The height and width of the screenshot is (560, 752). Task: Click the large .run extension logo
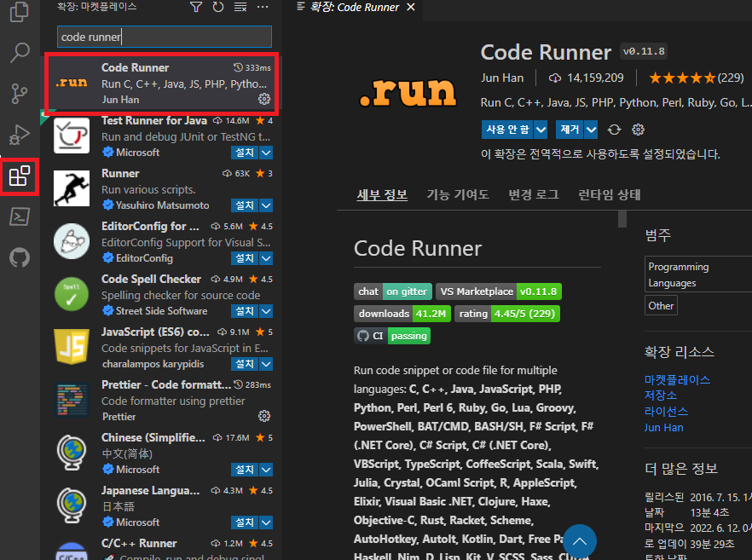tap(408, 91)
